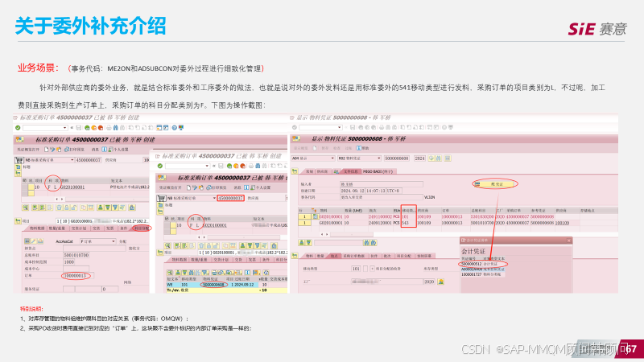Image resolution: width=644 pixels, height=362 pixels.
Task: Open A04 显示 action dropdown in material document window
Action: coord(332,158)
